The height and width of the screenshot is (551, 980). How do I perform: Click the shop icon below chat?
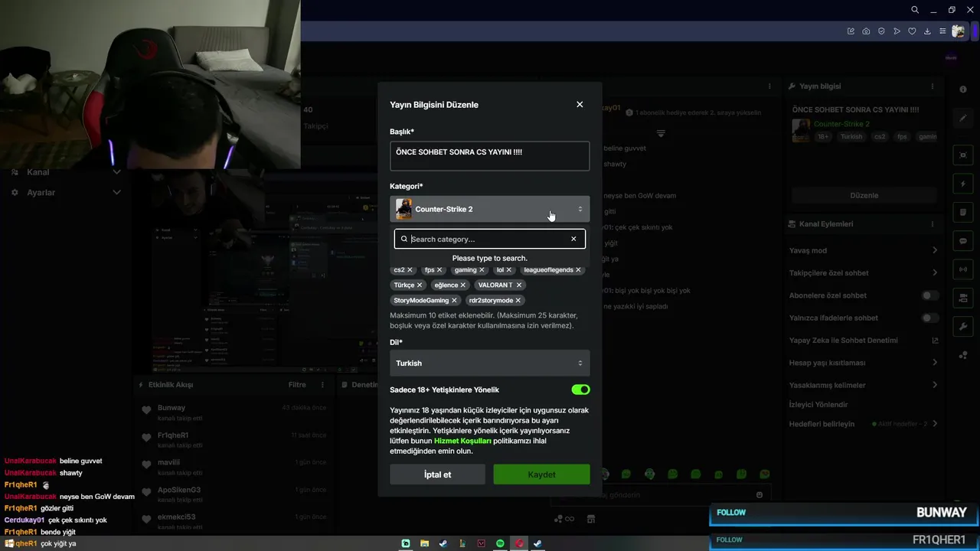pos(590,519)
